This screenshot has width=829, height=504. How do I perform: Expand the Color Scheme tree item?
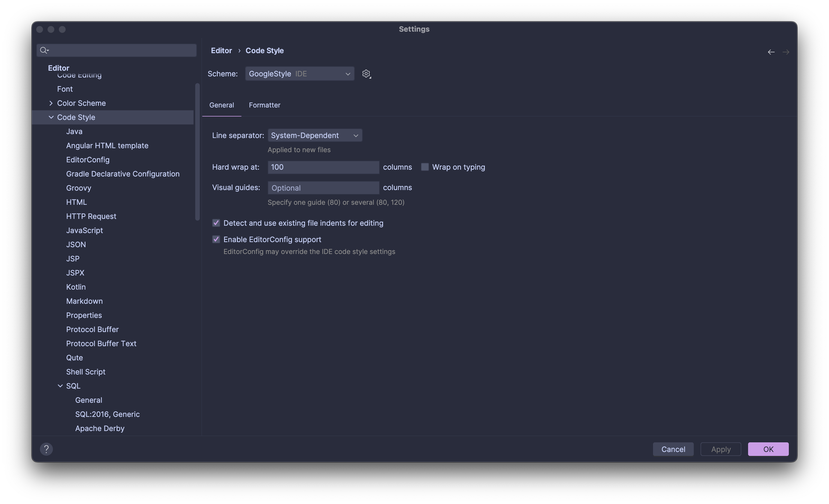click(51, 103)
